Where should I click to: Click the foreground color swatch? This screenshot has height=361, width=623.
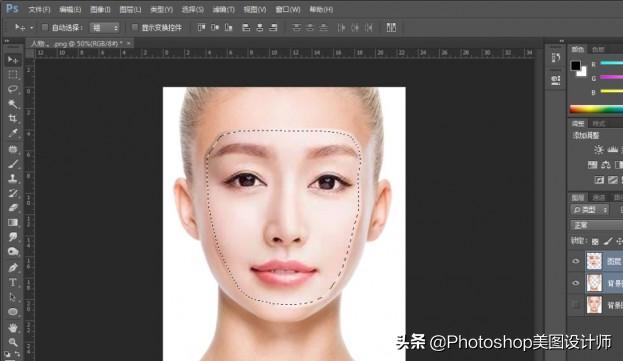coord(575,66)
